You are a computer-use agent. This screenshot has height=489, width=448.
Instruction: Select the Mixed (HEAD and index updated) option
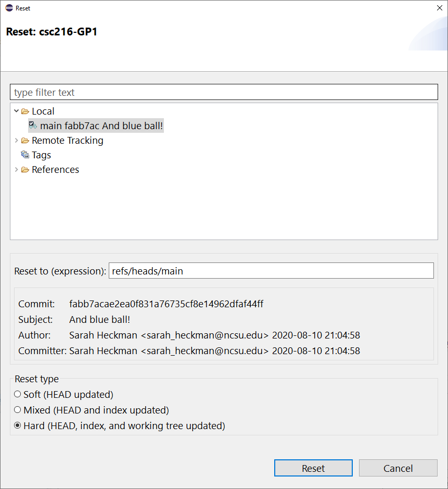point(18,410)
